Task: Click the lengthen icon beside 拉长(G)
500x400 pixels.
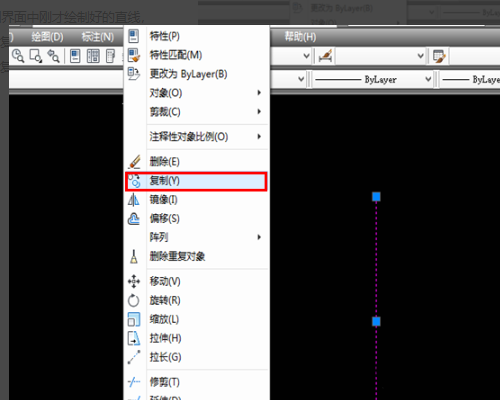Action: 134,358
